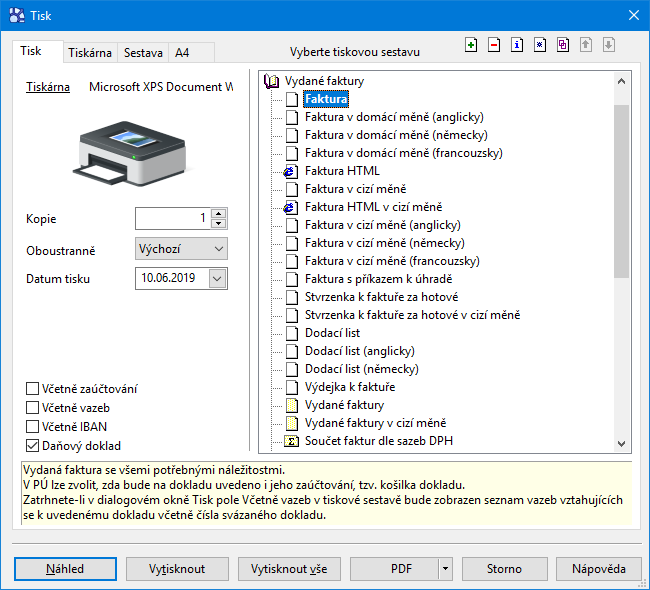Click the blue asterisk report settings icon
This screenshot has width=650, height=590.
click(x=540, y=45)
